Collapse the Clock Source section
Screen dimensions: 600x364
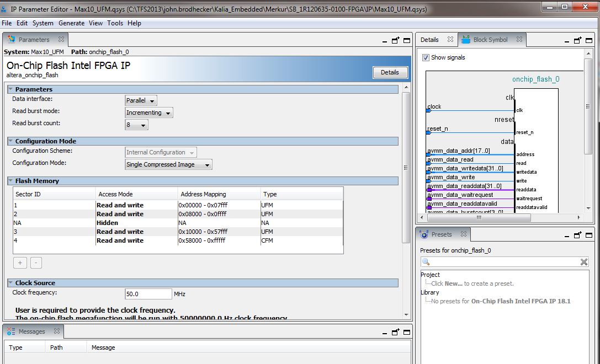click(x=10, y=283)
